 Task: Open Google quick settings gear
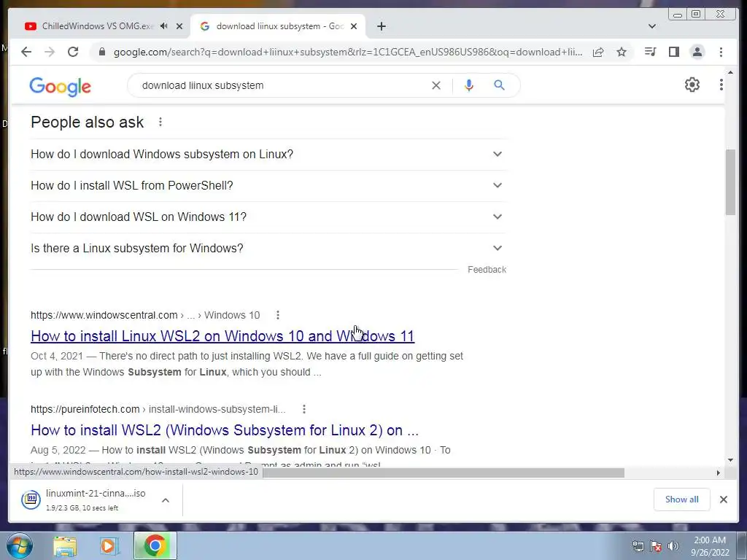[692, 85]
